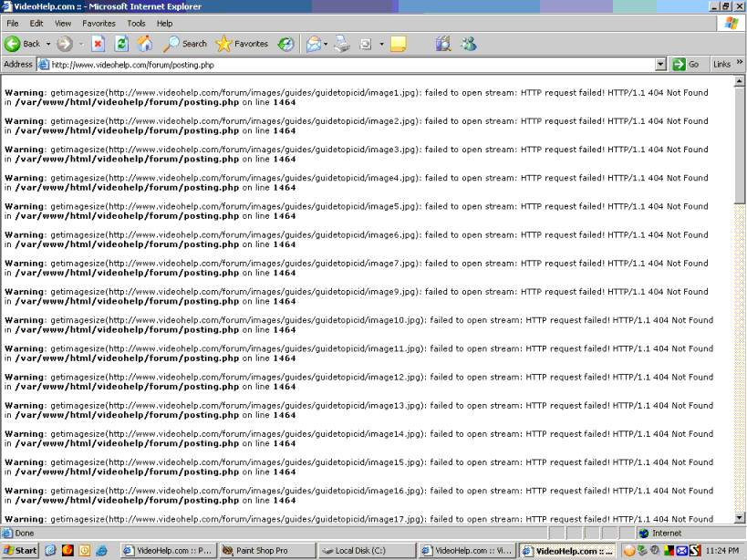This screenshot has height=560, width=747.
Task: Click the scrollbar down arrow
Action: coord(739,518)
